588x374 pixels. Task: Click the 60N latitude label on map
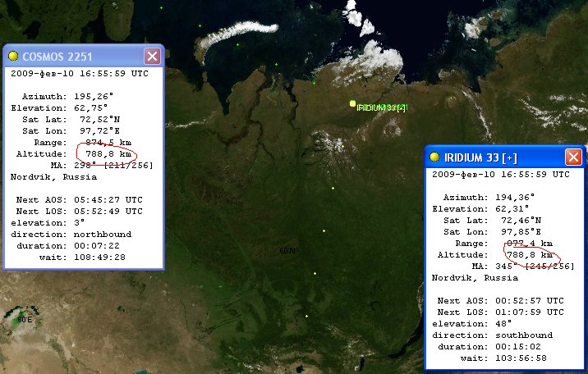(x=287, y=250)
